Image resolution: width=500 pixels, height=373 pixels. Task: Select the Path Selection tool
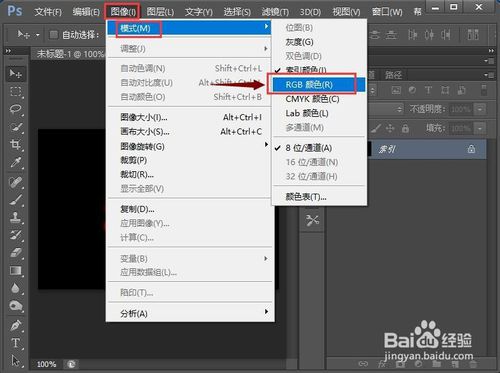point(15,360)
